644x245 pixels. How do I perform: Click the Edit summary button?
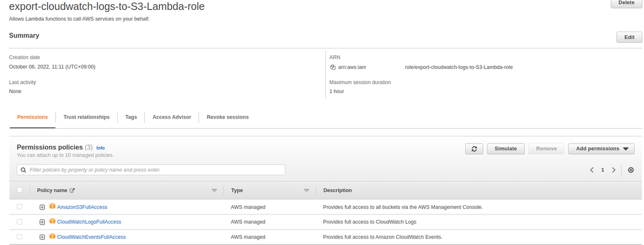click(629, 37)
